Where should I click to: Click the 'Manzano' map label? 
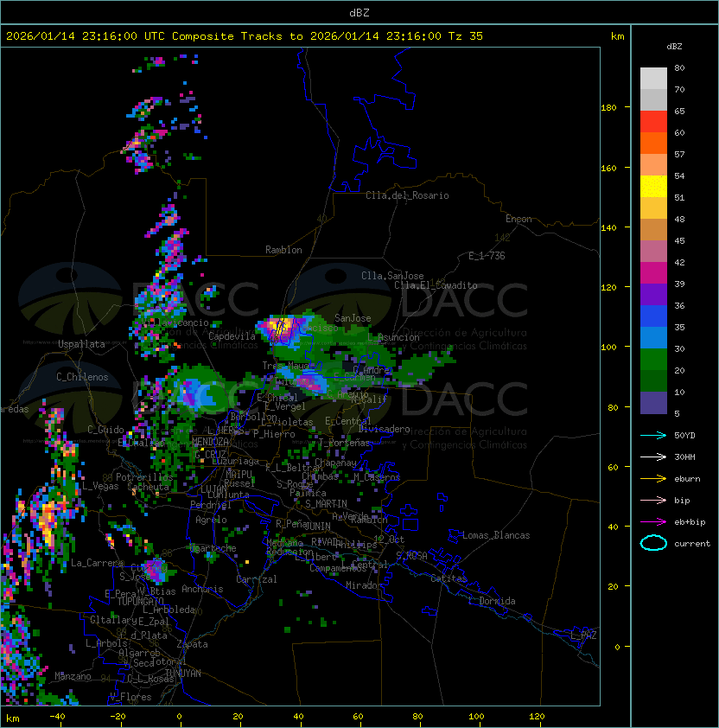pos(73,676)
